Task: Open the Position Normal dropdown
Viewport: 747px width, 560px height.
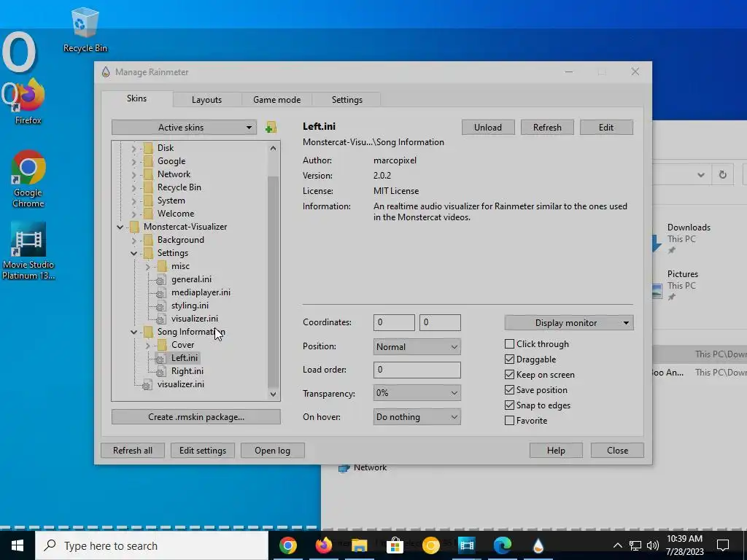Action: click(417, 346)
